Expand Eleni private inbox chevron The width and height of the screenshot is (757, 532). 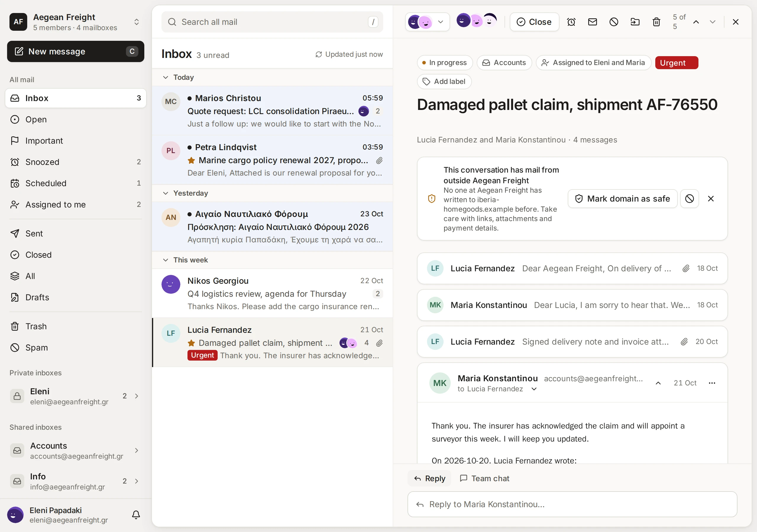(137, 396)
